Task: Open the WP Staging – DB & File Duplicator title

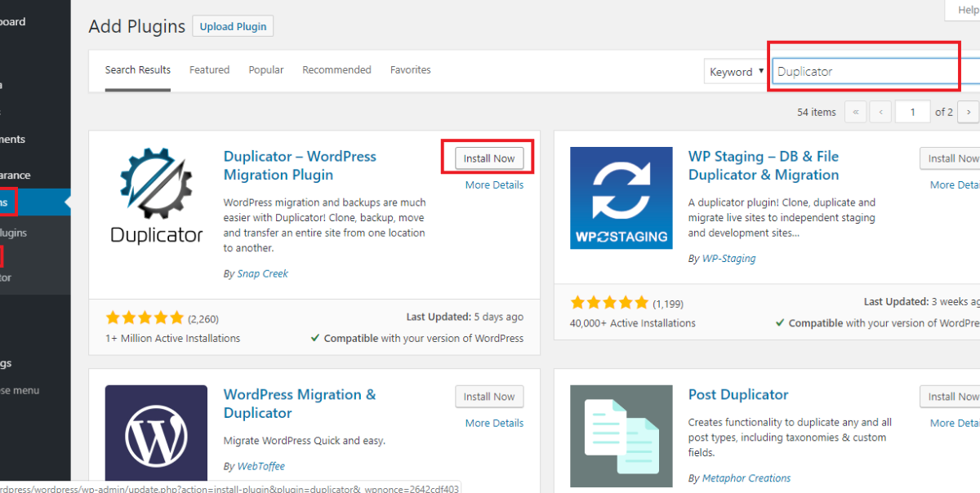Action: tap(764, 166)
